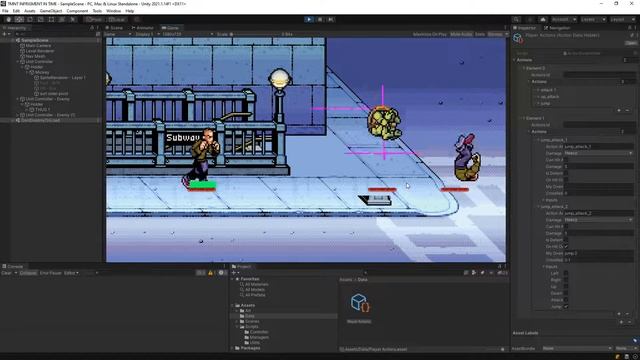Toggle Mute Audio in Game view

coord(461,34)
